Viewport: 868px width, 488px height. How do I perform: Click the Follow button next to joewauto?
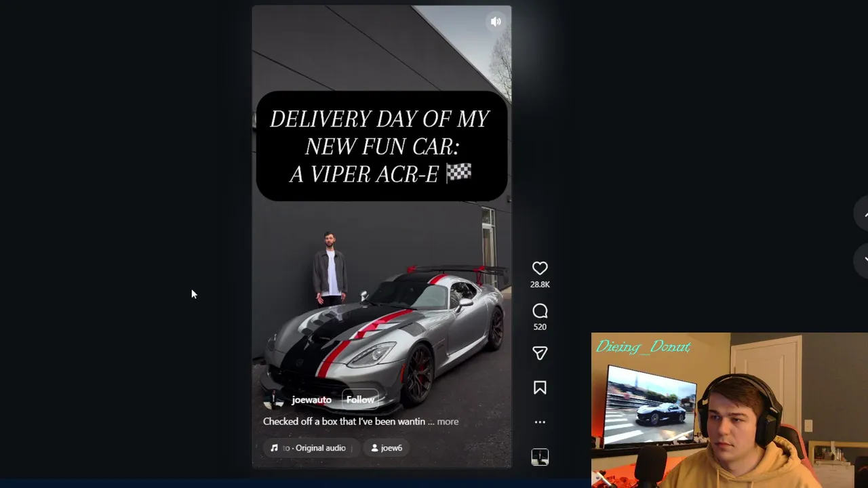point(360,400)
